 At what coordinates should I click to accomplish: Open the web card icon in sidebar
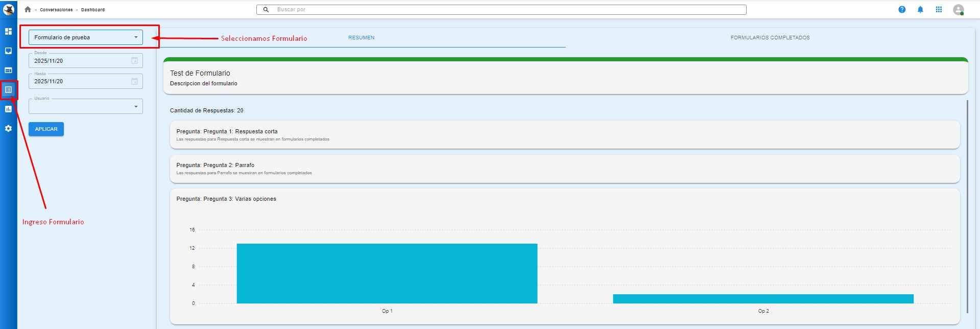coord(8,70)
